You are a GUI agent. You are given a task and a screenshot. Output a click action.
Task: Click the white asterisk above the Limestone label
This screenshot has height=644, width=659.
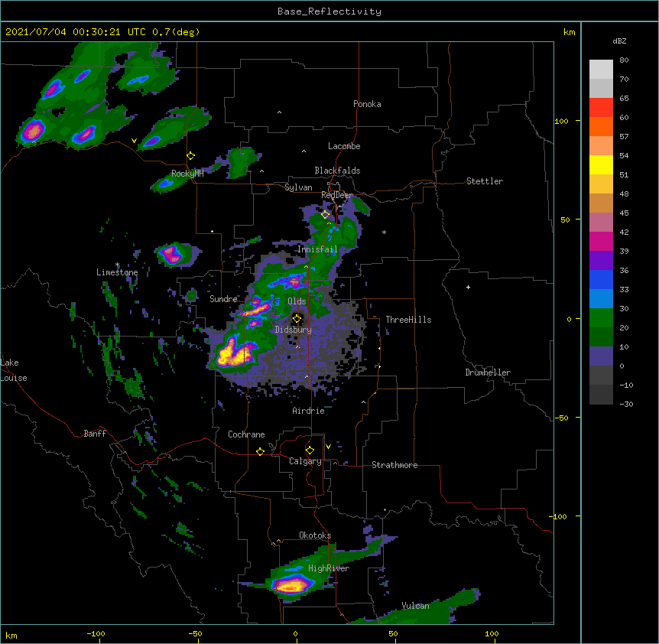(117, 265)
